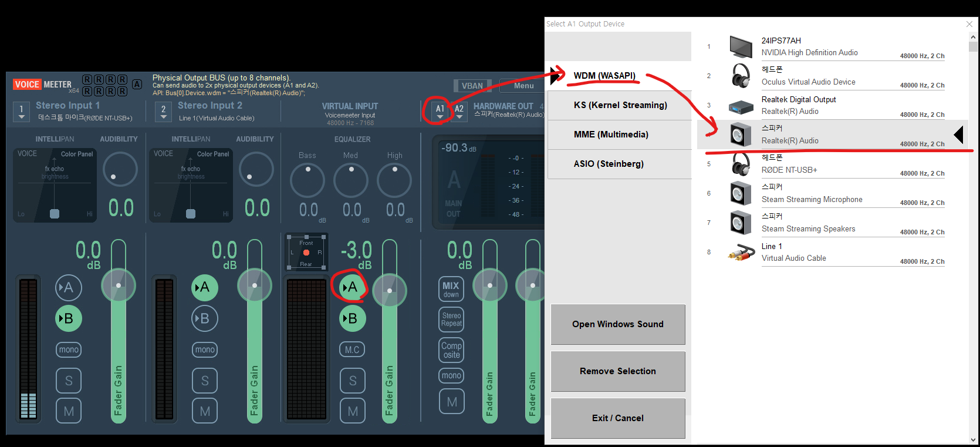Viewport: 980px width, 447px height.
Task: Select WDM (WASAPI) driver type
Action: 619,76
